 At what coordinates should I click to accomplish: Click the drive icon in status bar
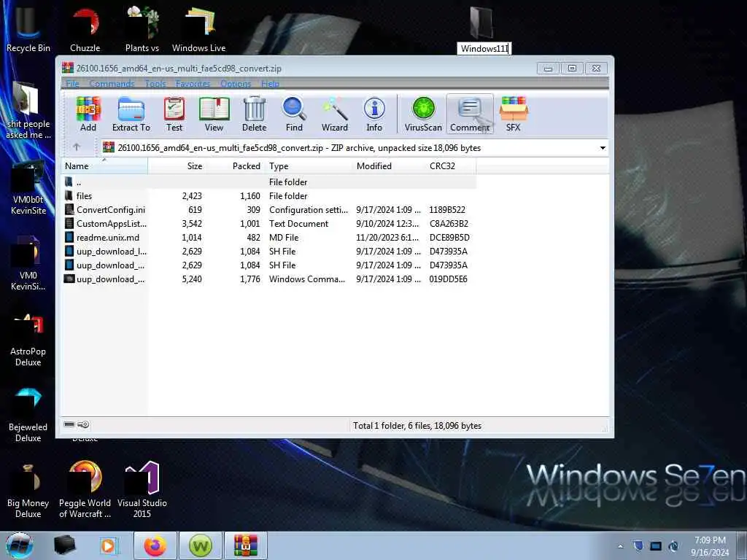click(69, 424)
